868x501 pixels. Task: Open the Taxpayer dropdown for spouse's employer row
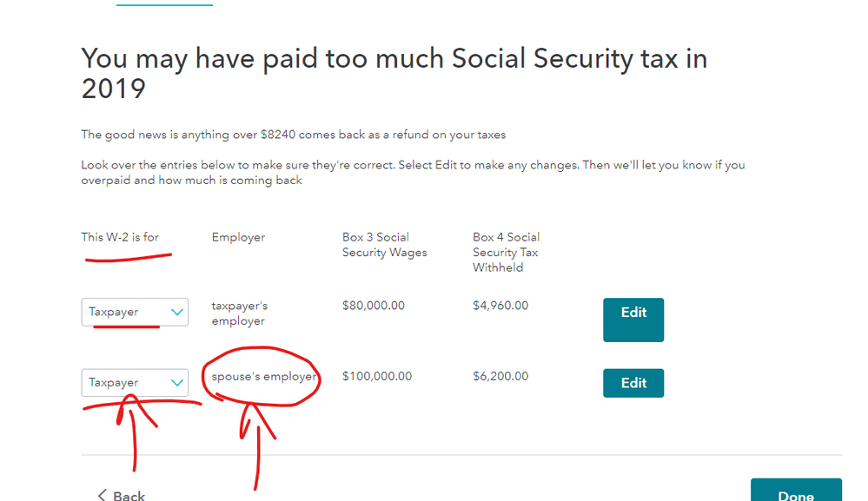135,383
